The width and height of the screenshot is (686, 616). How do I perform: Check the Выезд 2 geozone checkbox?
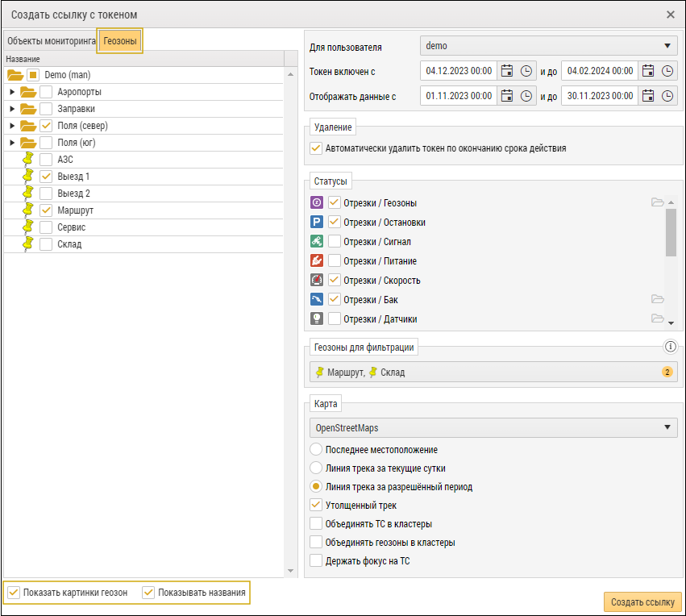point(46,194)
